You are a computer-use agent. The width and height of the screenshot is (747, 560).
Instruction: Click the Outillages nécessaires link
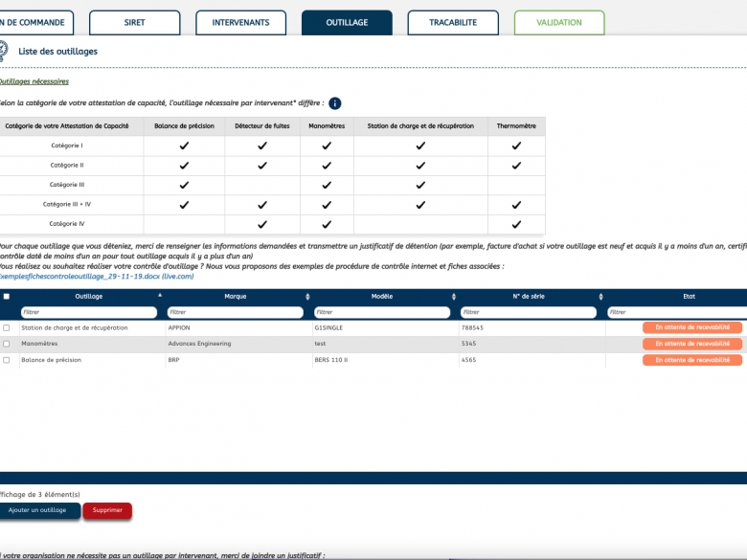34,81
